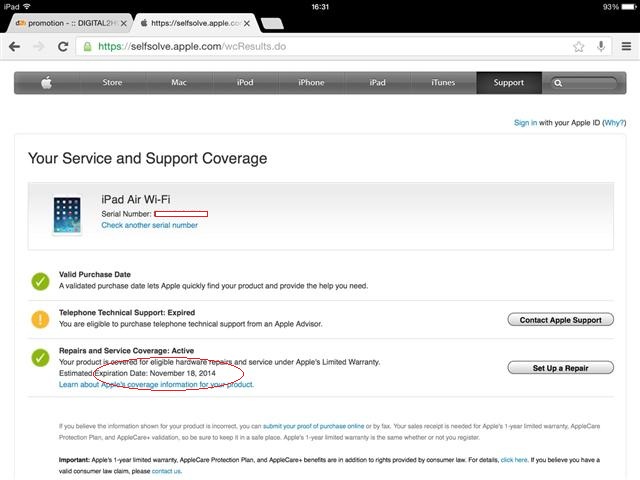Click the Apple site search field
640x480 pixels.
tap(584, 83)
